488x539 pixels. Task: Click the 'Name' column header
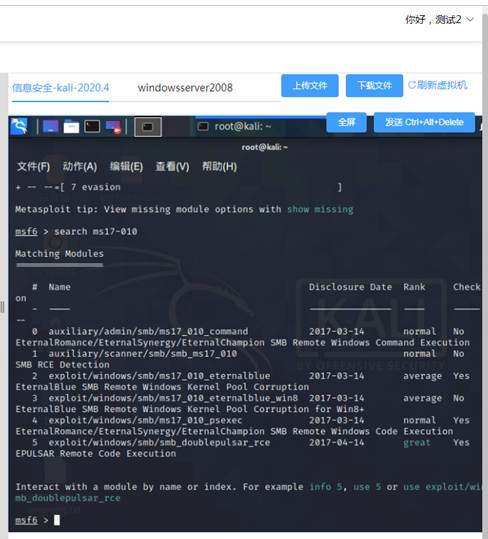coord(59,287)
